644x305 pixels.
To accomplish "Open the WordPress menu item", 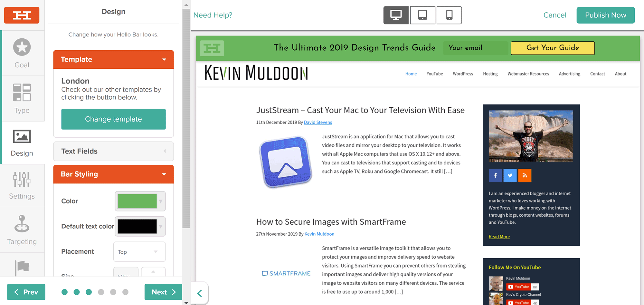I will click(x=463, y=74).
